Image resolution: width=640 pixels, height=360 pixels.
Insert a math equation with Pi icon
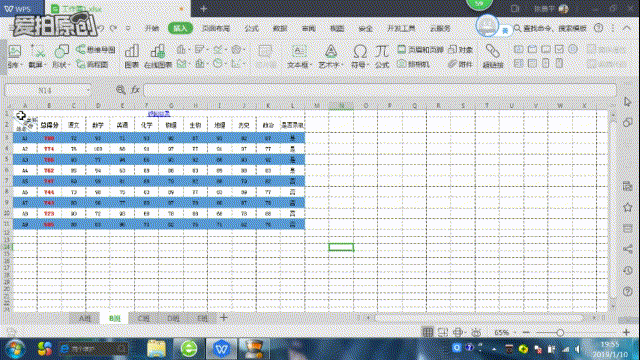point(382,56)
